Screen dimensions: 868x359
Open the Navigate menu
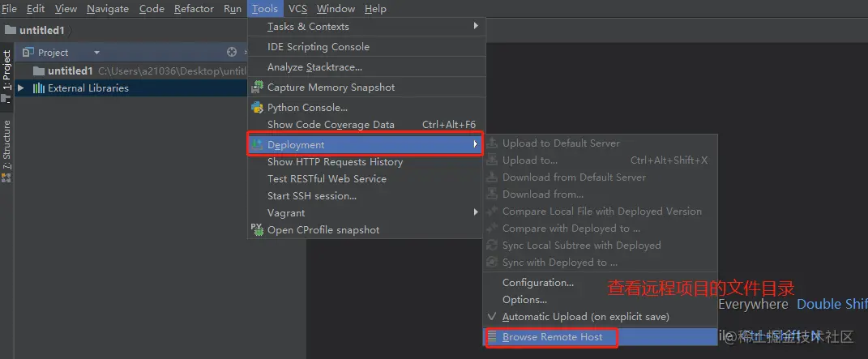(108, 9)
